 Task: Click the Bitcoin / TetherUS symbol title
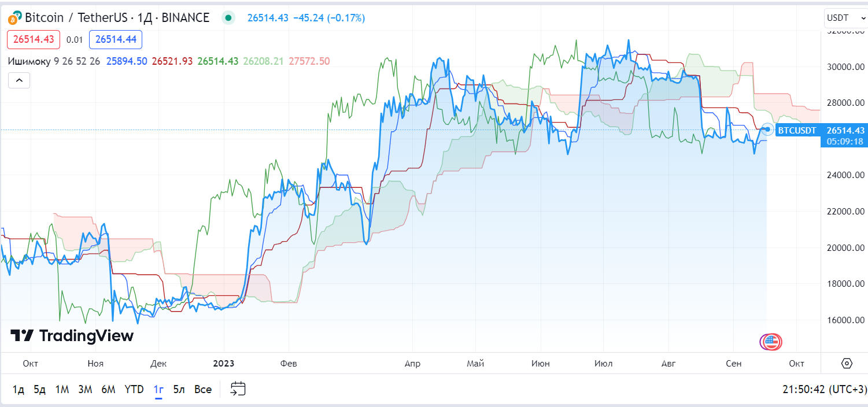pos(117,18)
